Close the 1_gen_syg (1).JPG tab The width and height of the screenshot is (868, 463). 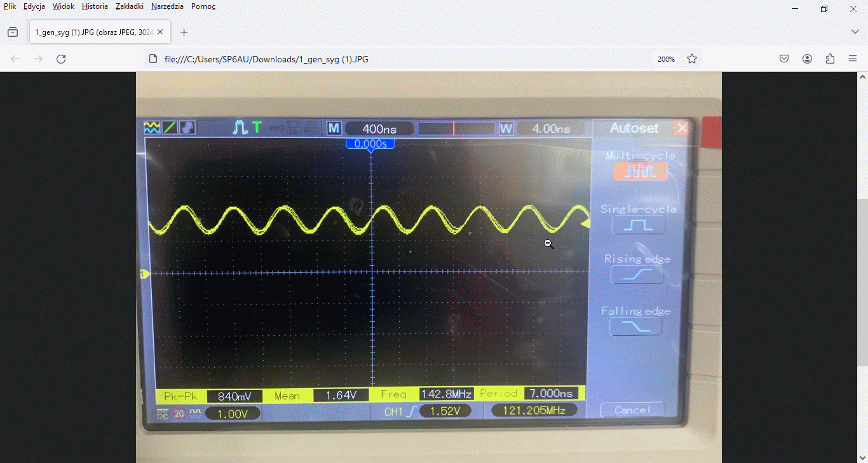[160, 32]
